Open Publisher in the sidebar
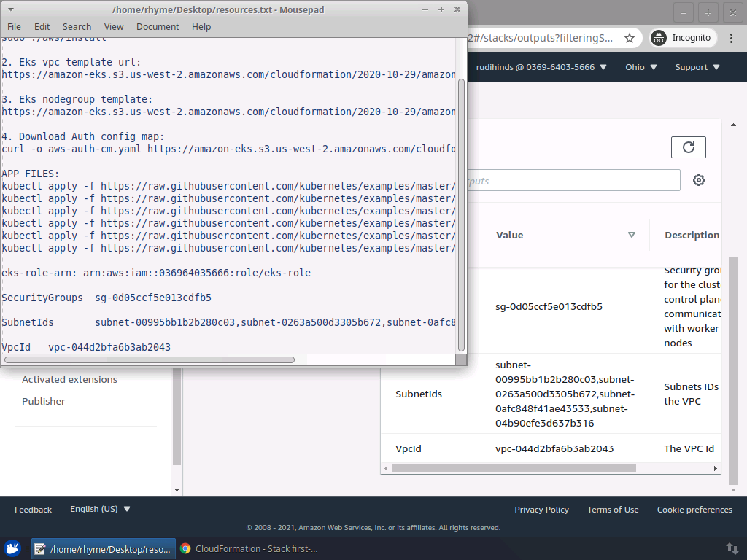The image size is (747, 560). 43,402
